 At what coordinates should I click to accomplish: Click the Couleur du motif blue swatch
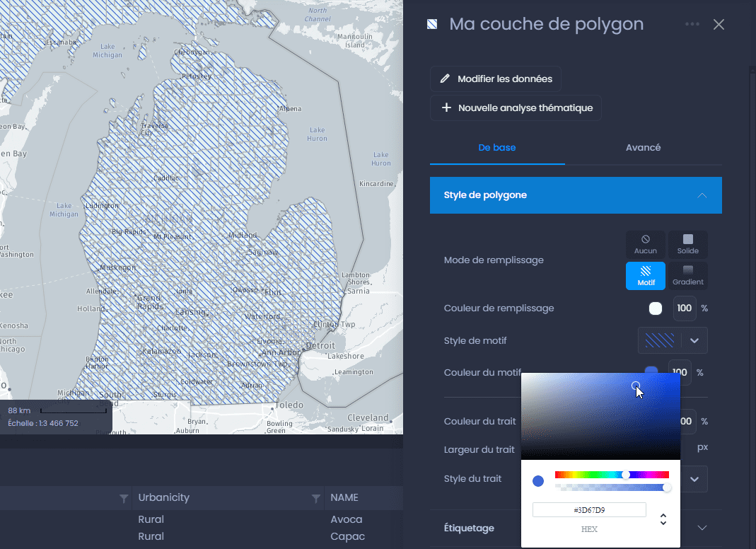pos(651,369)
